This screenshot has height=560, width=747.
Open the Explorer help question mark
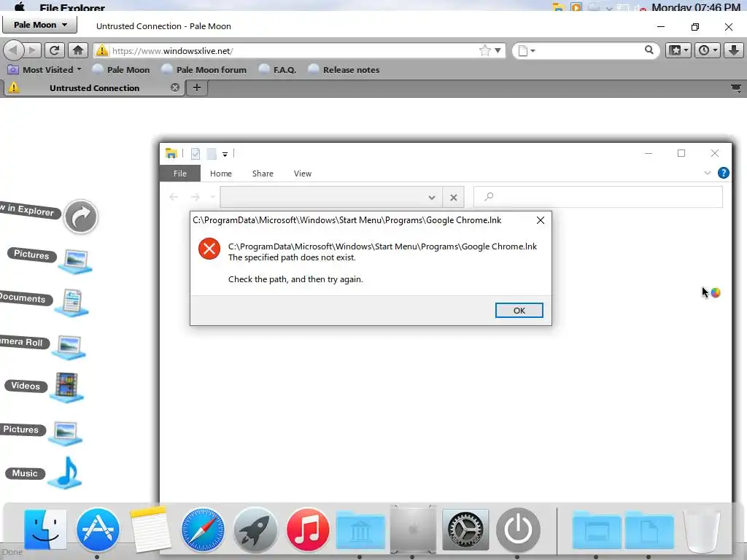tap(723, 173)
